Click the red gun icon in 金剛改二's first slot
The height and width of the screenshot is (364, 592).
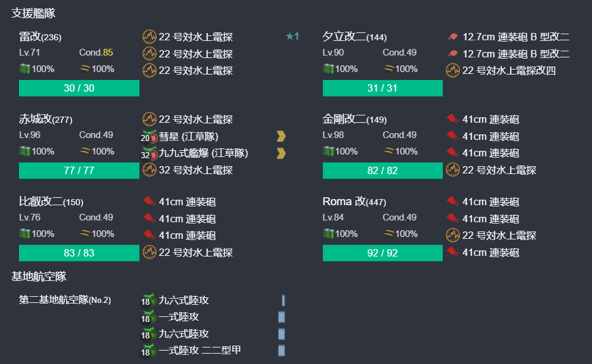tap(453, 119)
